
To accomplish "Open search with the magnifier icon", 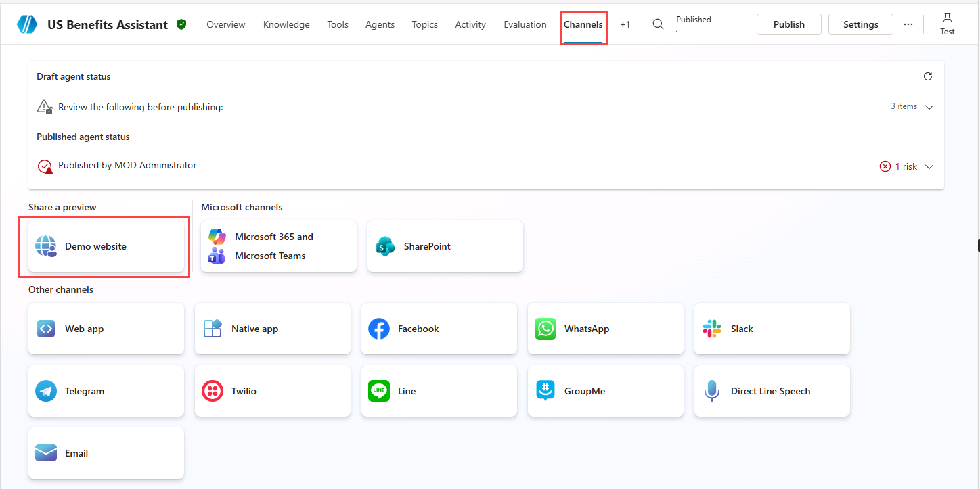I will coord(658,24).
